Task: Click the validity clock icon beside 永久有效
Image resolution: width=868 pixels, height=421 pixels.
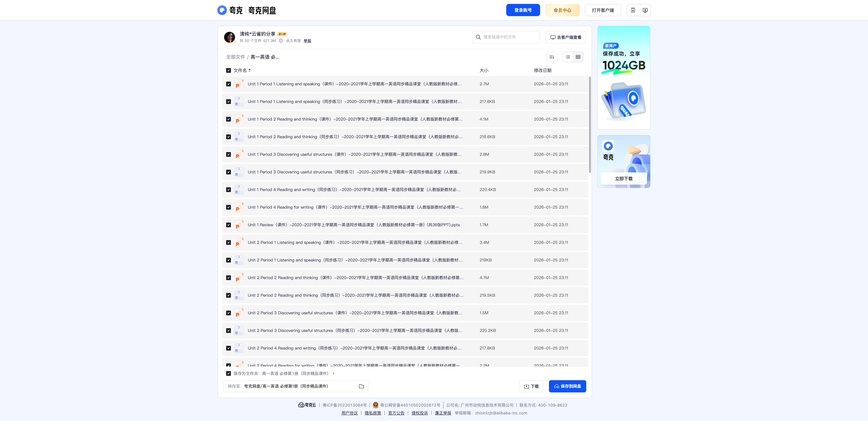Action: pyautogui.click(x=281, y=41)
